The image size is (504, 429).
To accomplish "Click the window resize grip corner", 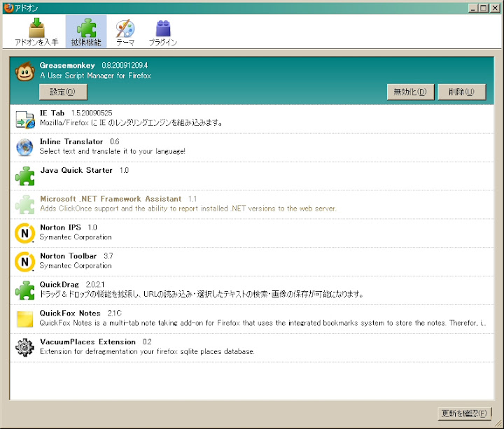I will point(499,424).
